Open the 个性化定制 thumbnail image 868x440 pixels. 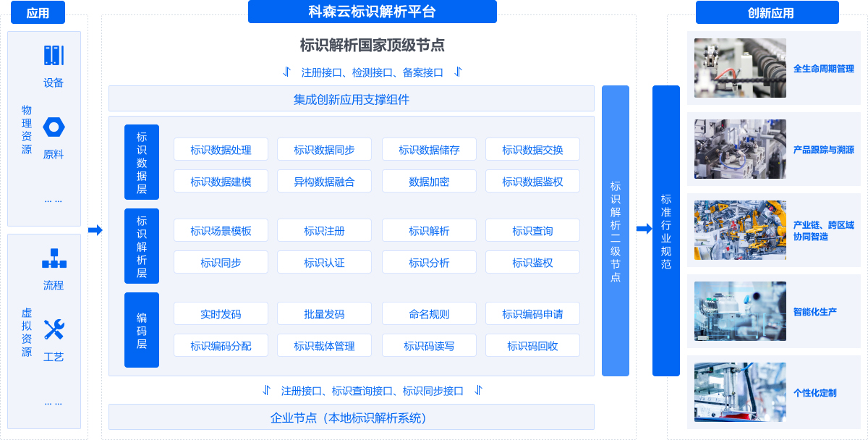(740, 392)
